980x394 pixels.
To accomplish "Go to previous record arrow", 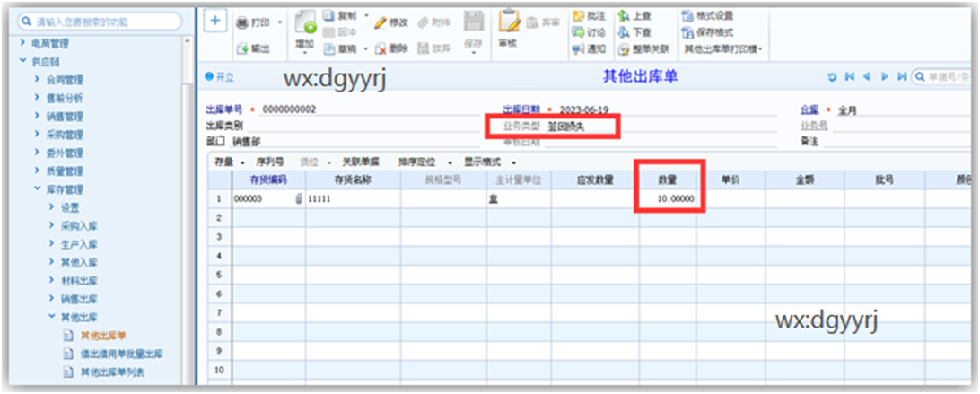I will [x=866, y=77].
